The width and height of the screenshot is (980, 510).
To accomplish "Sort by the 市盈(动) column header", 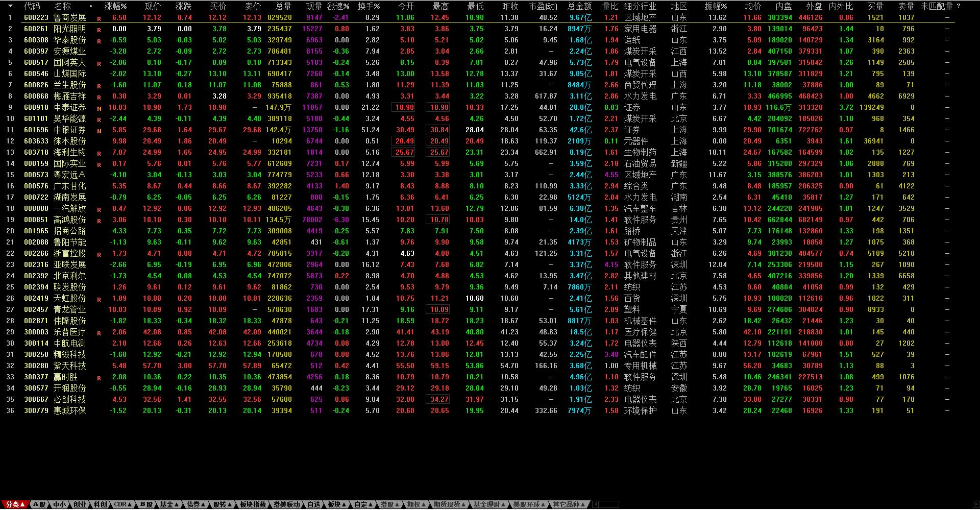I will pos(543,6).
